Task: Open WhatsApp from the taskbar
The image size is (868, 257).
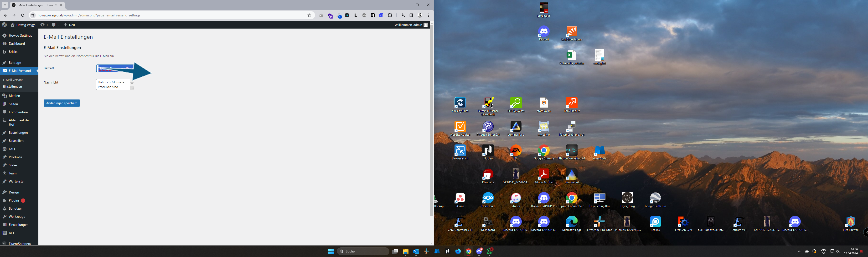Action: (x=490, y=251)
